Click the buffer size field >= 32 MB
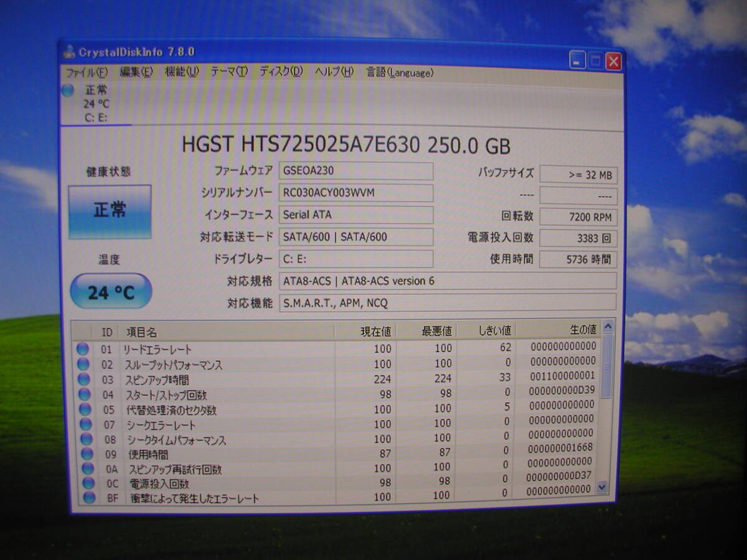Image resolution: width=747 pixels, height=560 pixels. tap(578, 175)
